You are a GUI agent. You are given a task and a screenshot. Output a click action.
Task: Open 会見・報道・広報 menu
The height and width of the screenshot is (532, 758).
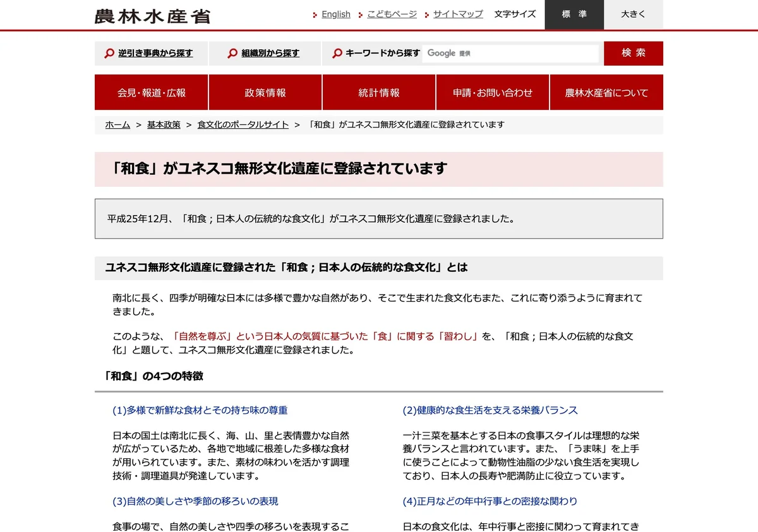(x=152, y=92)
